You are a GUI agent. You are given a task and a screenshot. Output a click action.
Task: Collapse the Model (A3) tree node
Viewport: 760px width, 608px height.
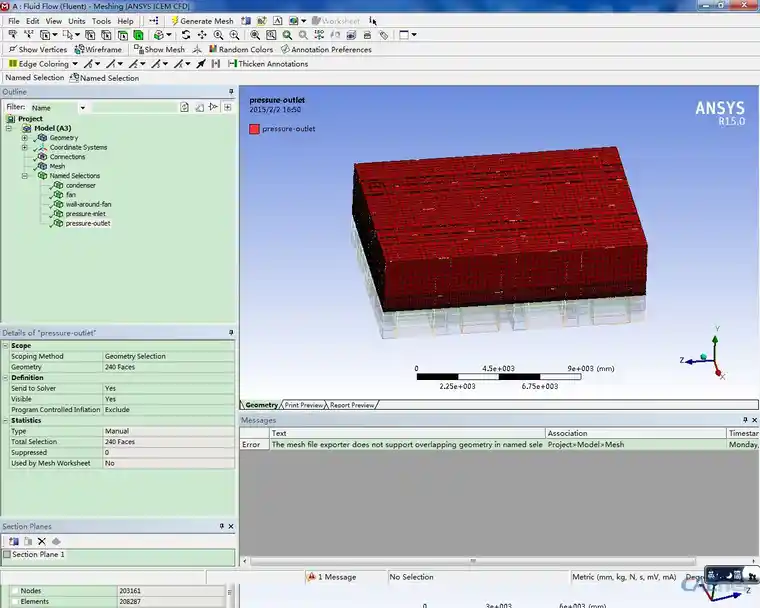coord(9,128)
